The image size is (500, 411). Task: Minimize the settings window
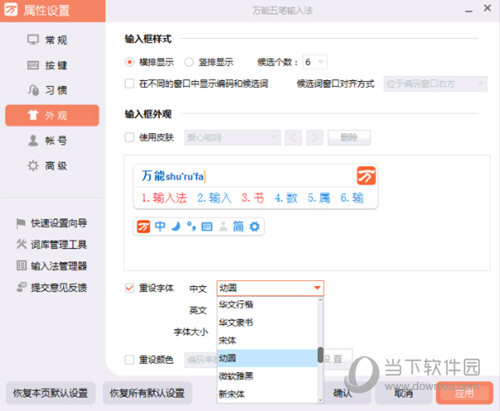click(469, 10)
